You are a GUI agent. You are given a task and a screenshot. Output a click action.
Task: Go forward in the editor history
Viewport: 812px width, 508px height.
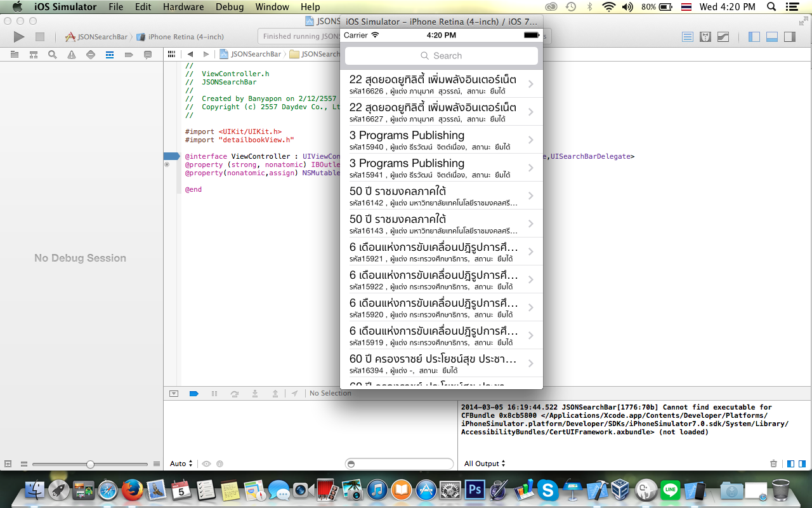coord(206,54)
